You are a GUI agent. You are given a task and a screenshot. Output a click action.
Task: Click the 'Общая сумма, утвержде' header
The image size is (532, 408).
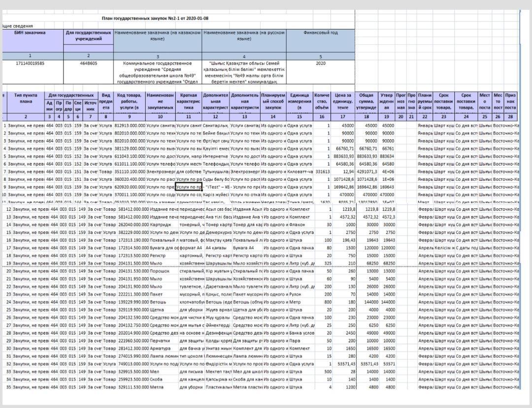pos(366,102)
